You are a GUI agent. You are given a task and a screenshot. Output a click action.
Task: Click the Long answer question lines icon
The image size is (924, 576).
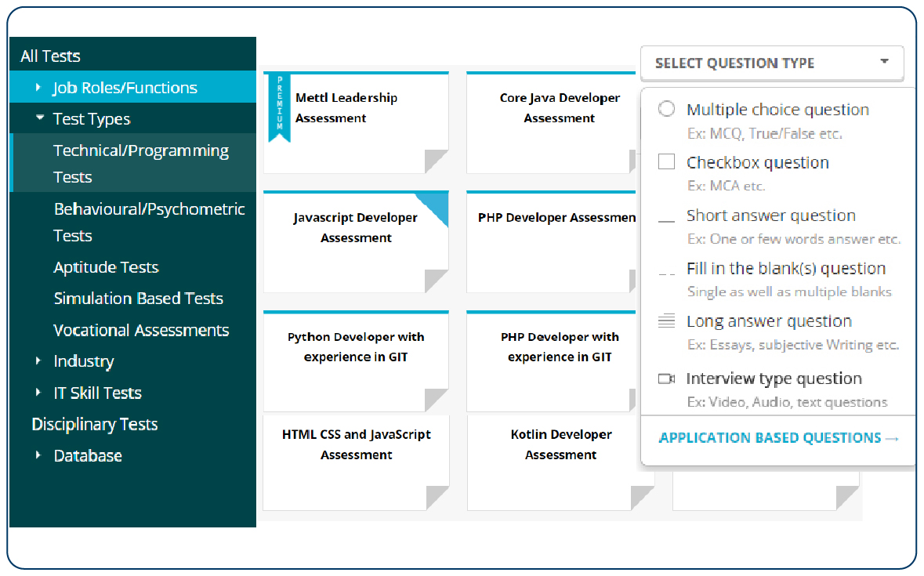[x=665, y=321]
